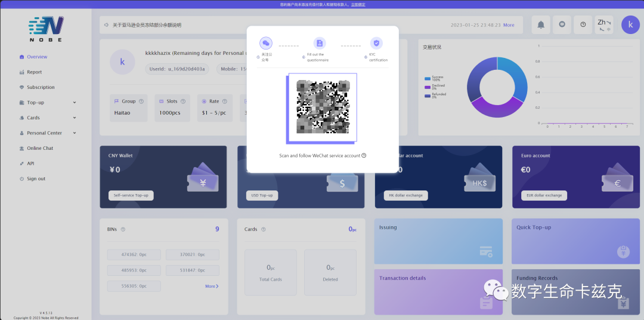This screenshot has height=320, width=644.
Task: Open the notification bell icon
Action: tap(541, 24)
